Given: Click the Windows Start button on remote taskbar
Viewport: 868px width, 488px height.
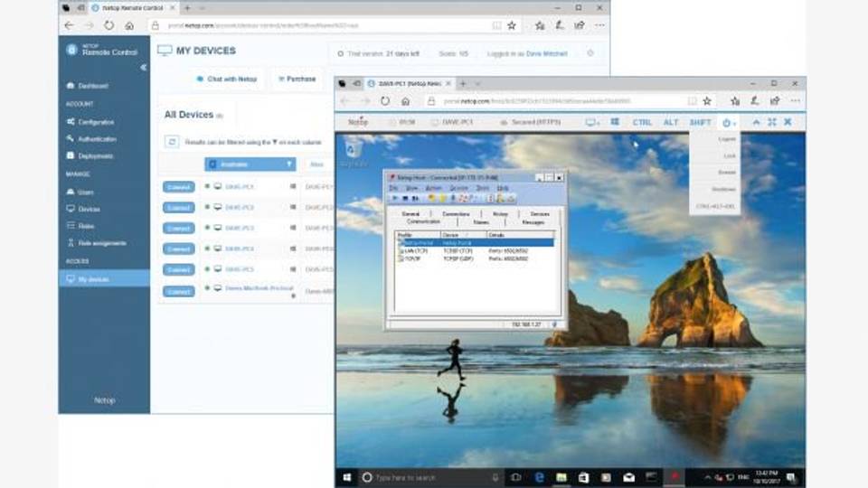Looking at the screenshot, I should coord(347,476).
